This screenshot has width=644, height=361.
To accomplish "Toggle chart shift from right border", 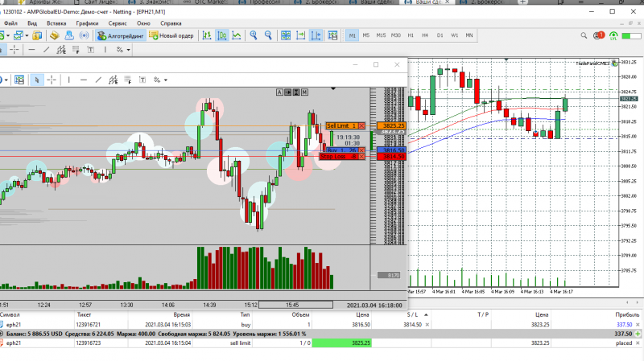I will pyautogui.click(x=316, y=35).
